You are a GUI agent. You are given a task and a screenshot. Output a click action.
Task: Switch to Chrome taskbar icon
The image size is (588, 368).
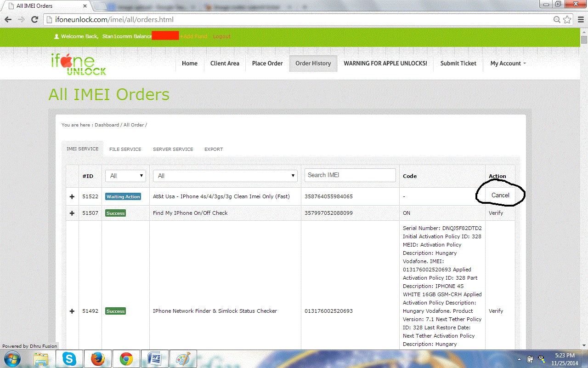click(126, 358)
